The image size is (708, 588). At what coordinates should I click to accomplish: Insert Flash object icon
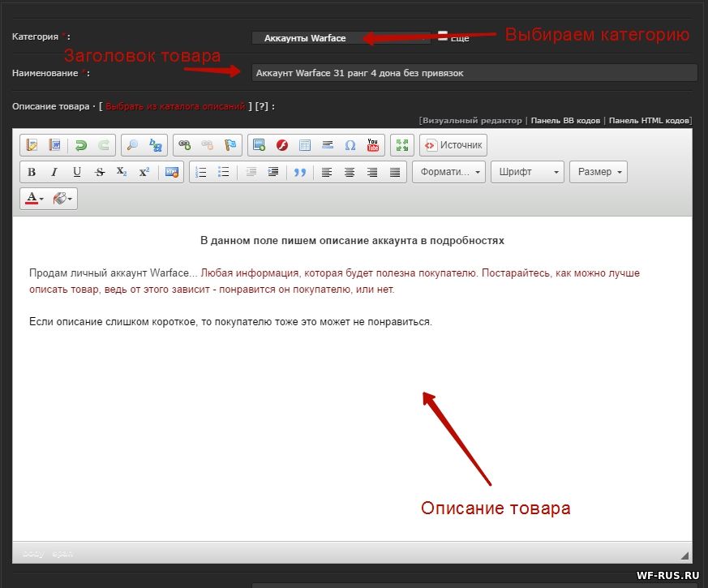coord(282,145)
